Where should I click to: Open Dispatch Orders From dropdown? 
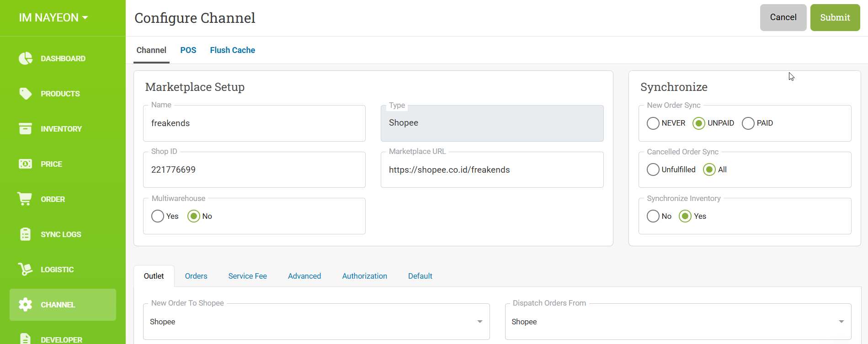coord(678,322)
